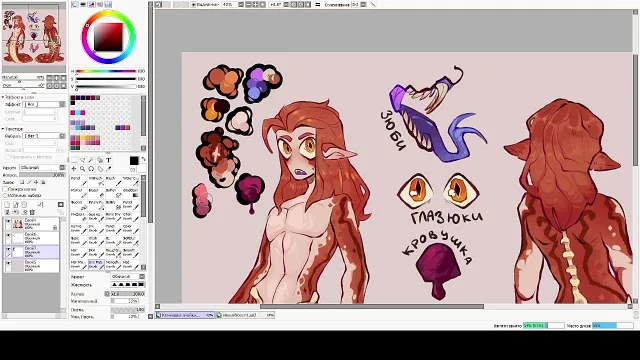Select the lasso selection tool

click(82, 160)
